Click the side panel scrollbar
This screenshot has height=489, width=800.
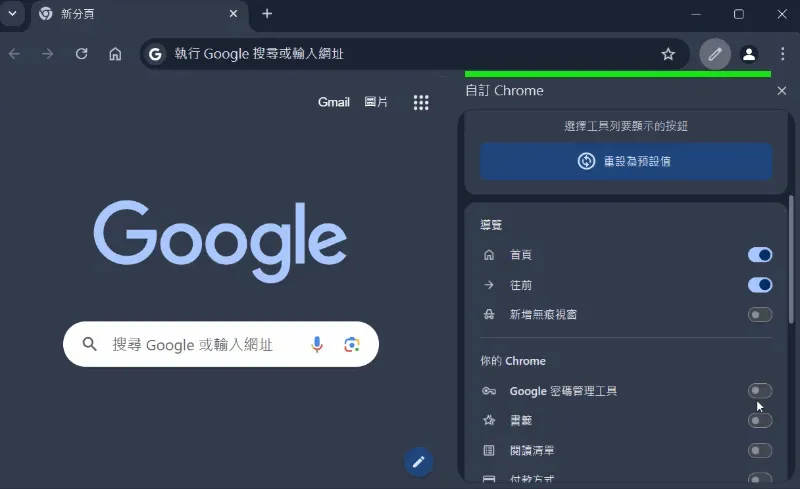pos(791,259)
